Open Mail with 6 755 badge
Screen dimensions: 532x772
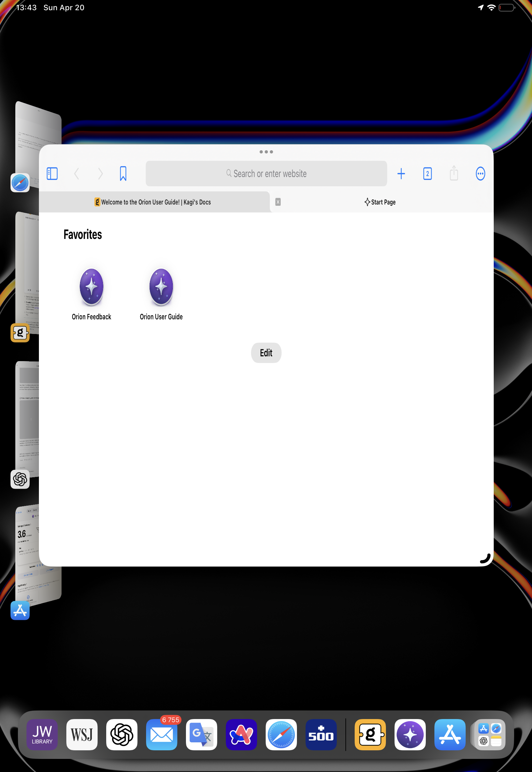tap(162, 735)
